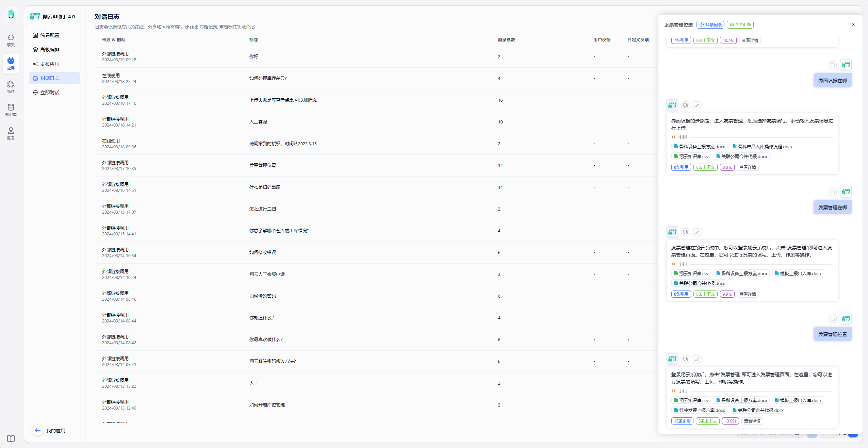Open the 如何处理库存差异? log row
The height and width of the screenshot is (448, 868).
(x=268, y=78)
